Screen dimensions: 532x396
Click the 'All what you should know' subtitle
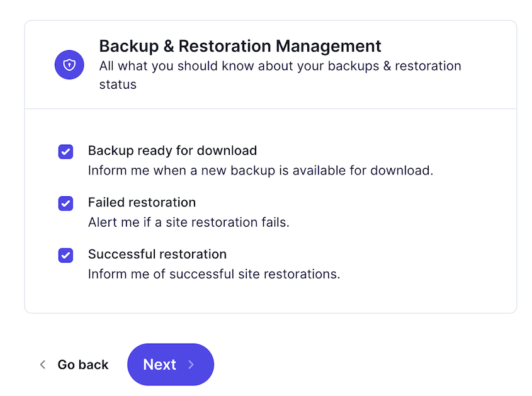pos(280,75)
